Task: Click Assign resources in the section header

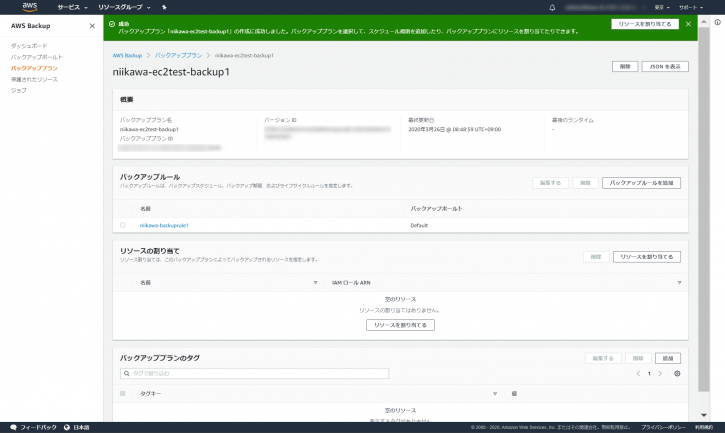Action: click(x=646, y=257)
